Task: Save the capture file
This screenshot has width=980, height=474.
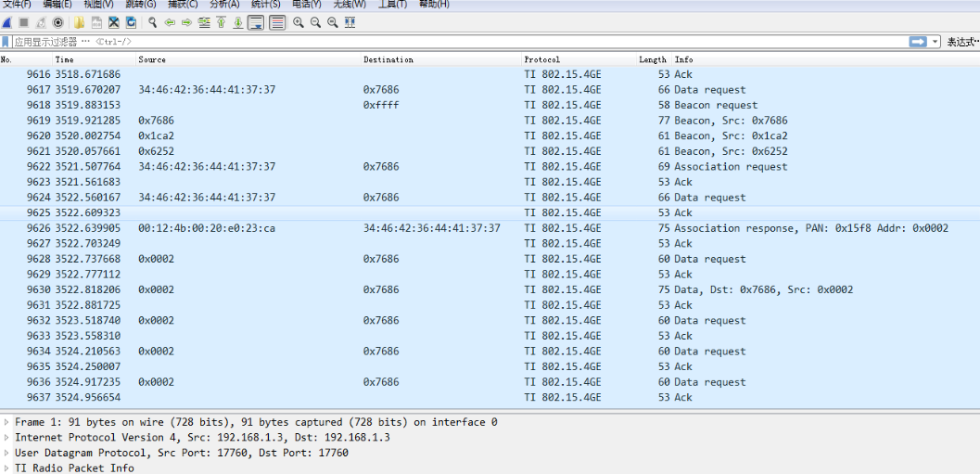Action: pyautogui.click(x=96, y=23)
